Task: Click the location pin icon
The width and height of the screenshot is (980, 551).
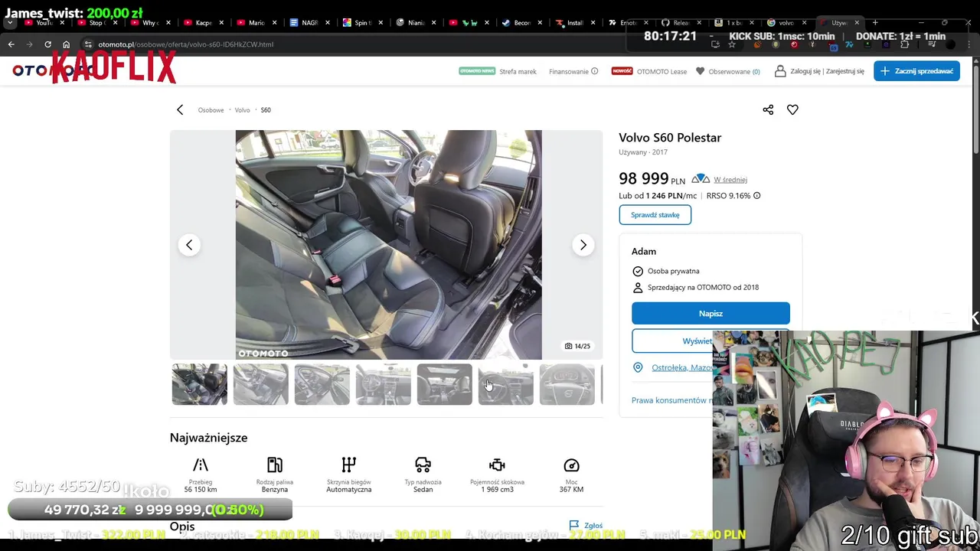Action: pos(638,367)
